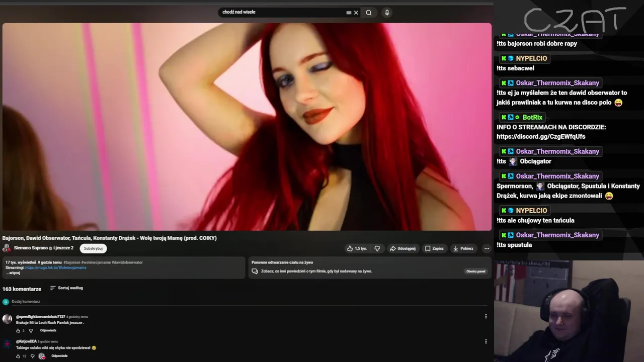Click the #bajorson hashtag
The image size is (644, 362).
click(x=72, y=262)
